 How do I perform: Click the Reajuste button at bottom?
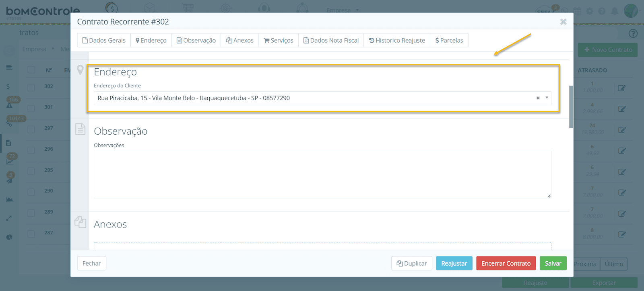point(535,283)
